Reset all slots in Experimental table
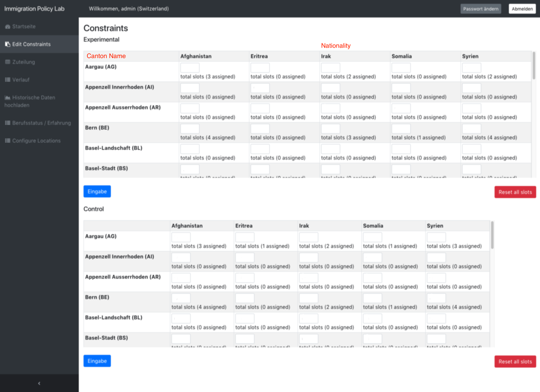This screenshot has width=540, height=392. click(x=515, y=192)
